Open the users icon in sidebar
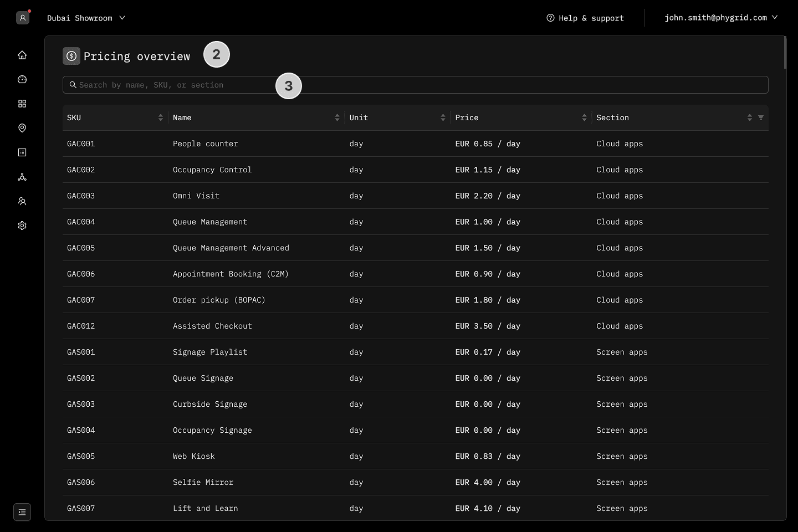This screenshot has width=798, height=532. tap(22, 201)
